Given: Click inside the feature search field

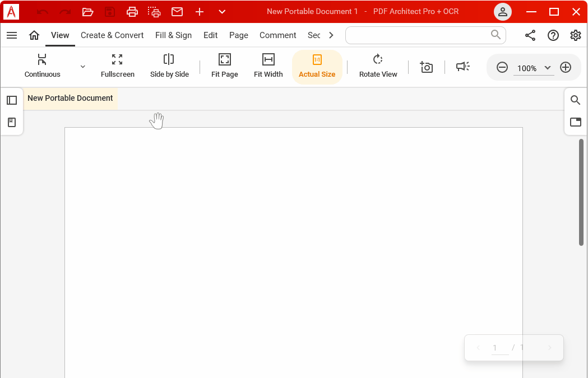Looking at the screenshot, I should (425, 35).
